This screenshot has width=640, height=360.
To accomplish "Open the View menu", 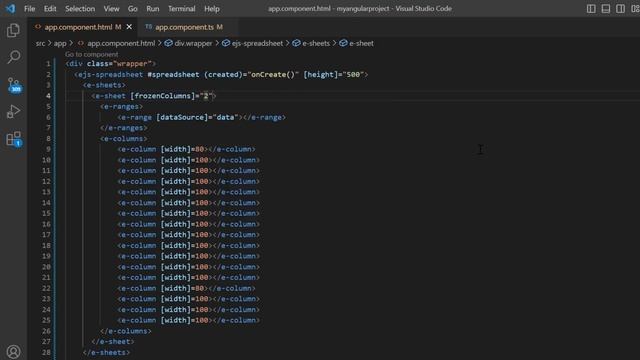I will click(111, 9).
